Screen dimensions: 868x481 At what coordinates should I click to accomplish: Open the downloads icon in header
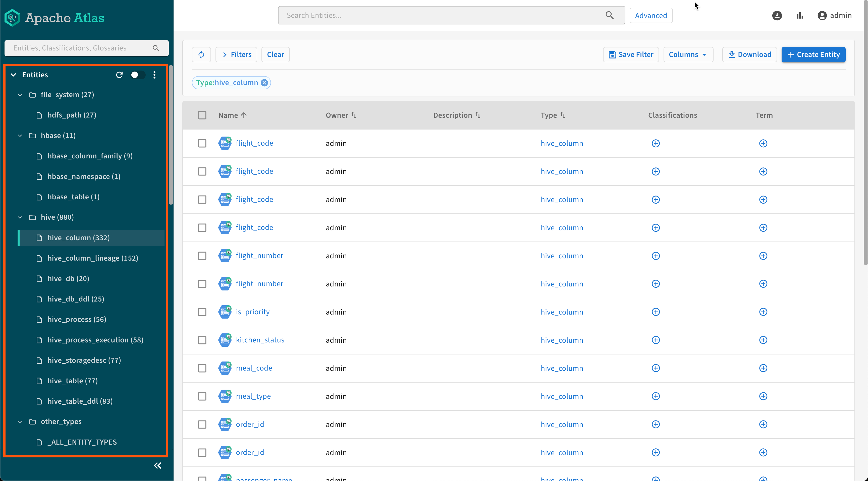[777, 16]
